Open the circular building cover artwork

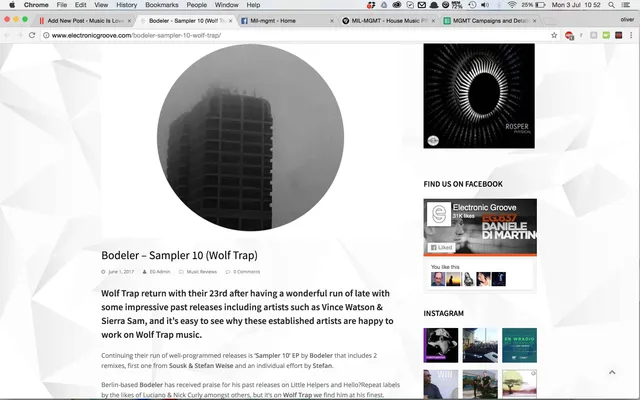coord(250,138)
